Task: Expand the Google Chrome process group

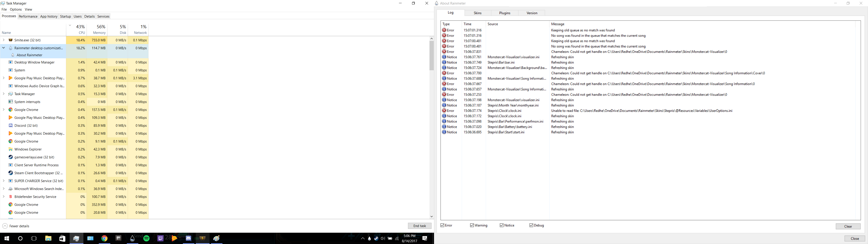Action: 3,110
